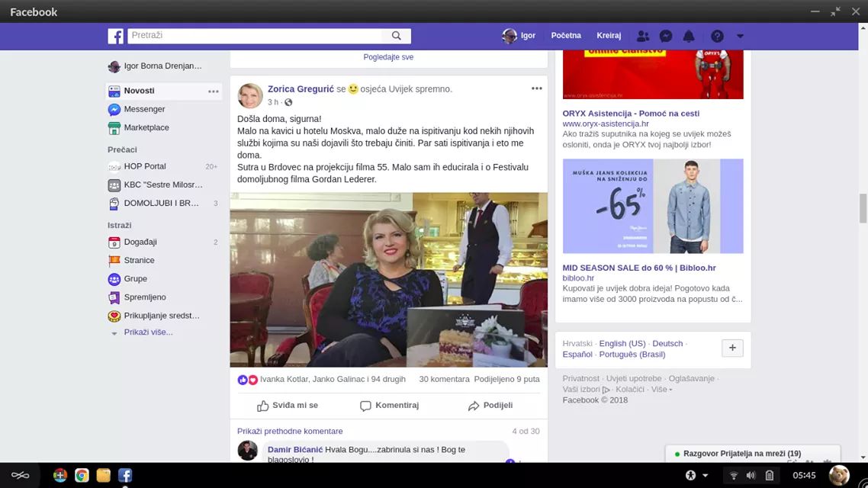Open Više dropdown in the footer
This screenshot has width=868, height=488.
pyautogui.click(x=661, y=390)
